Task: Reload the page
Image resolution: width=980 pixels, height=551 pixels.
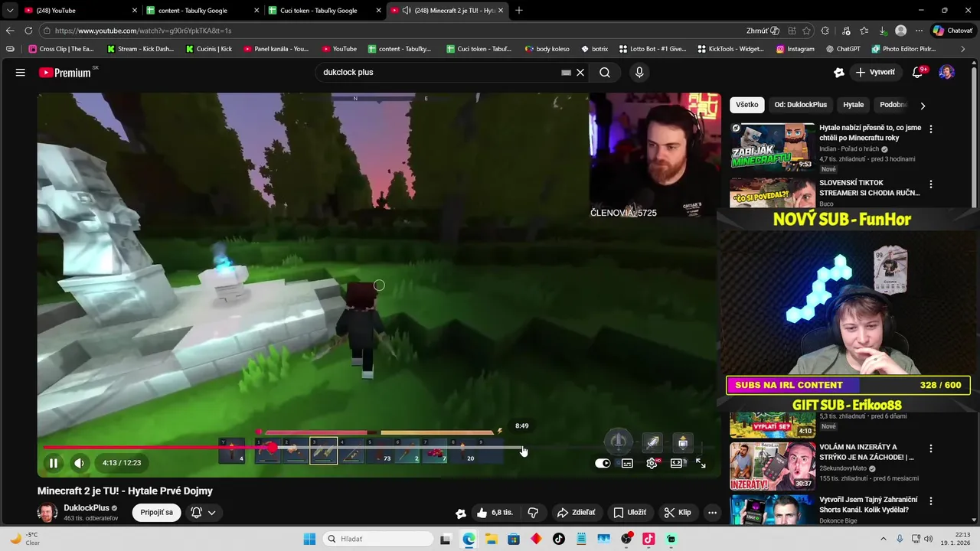Action: click(x=28, y=31)
